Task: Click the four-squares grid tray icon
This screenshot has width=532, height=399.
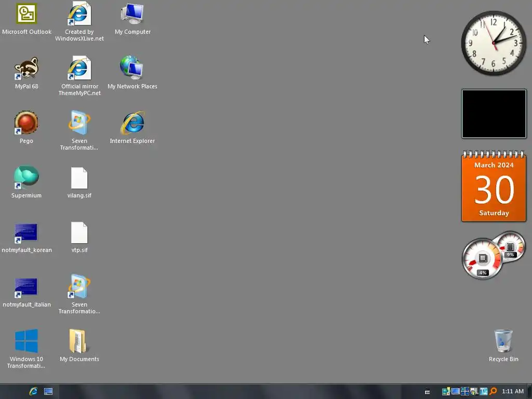Action: click(x=465, y=392)
